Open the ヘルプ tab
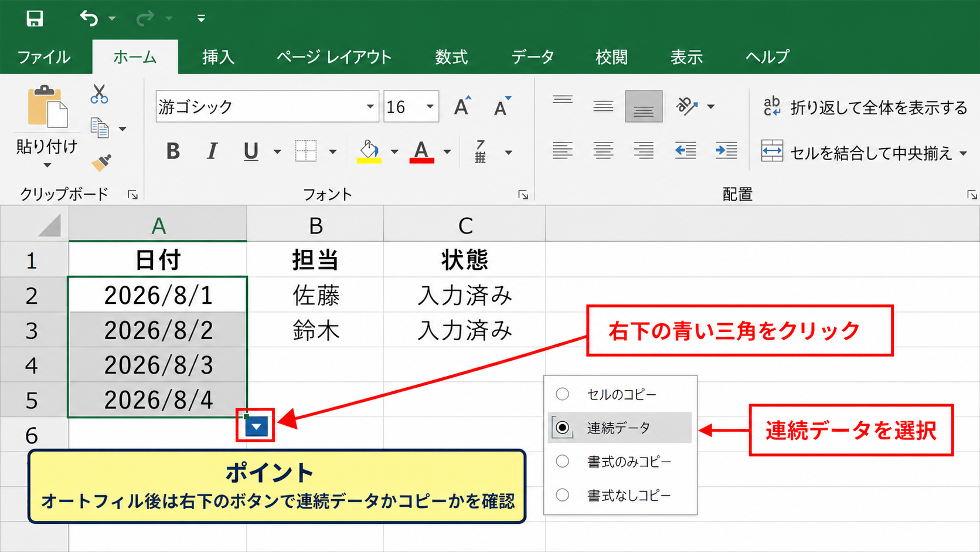The image size is (980, 552). click(x=767, y=57)
